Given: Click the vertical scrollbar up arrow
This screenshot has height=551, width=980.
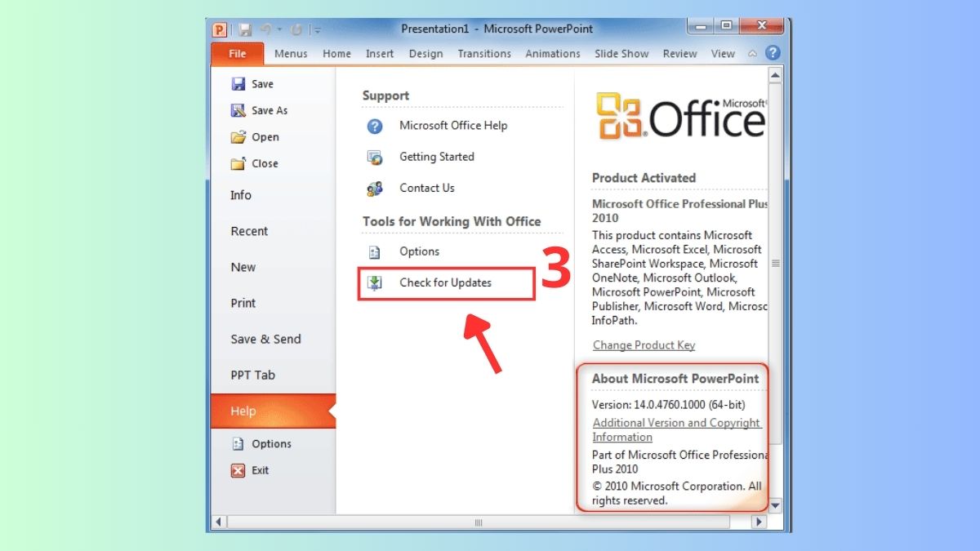Looking at the screenshot, I should 775,75.
